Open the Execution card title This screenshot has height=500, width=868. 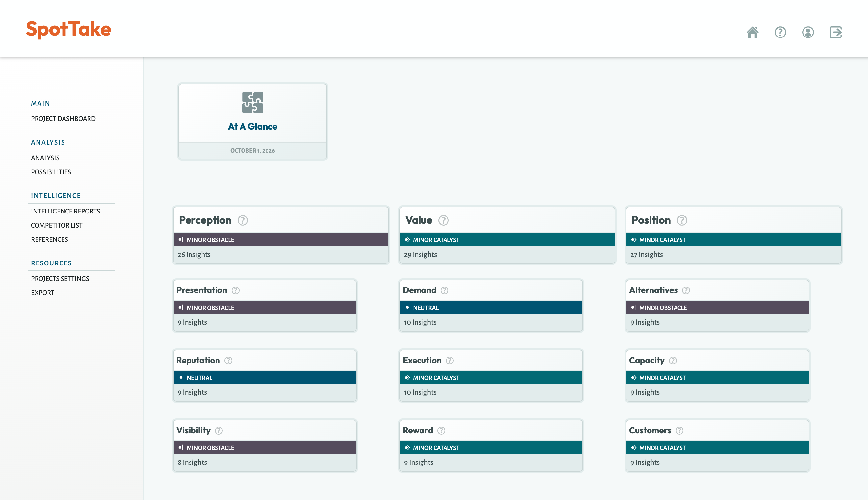(x=422, y=360)
